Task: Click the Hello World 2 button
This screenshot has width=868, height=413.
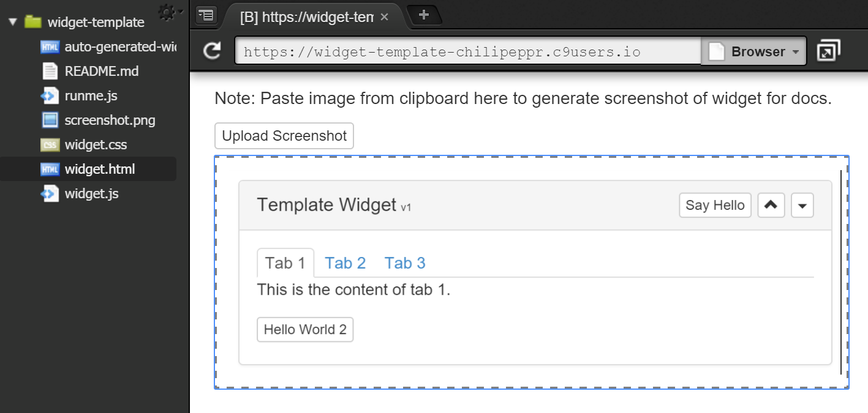Action: coord(305,330)
